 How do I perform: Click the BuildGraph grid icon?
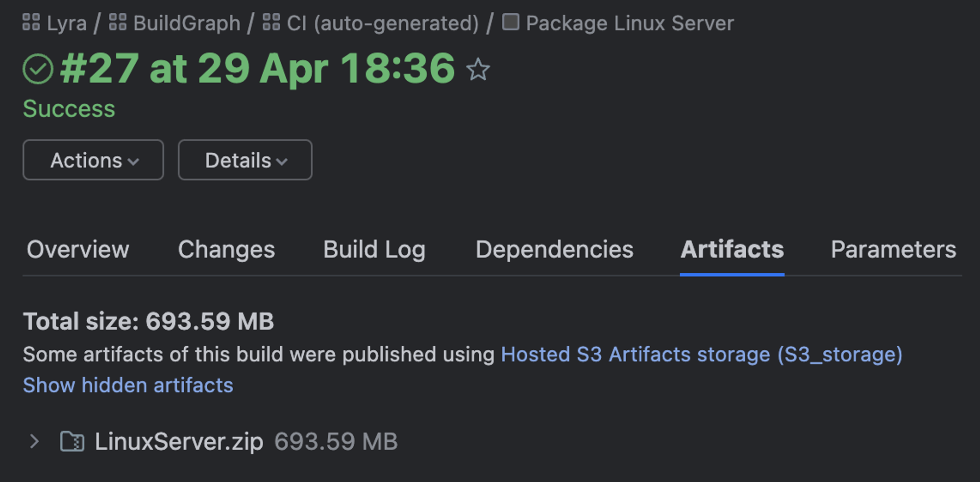pyautogui.click(x=118, y=23)
